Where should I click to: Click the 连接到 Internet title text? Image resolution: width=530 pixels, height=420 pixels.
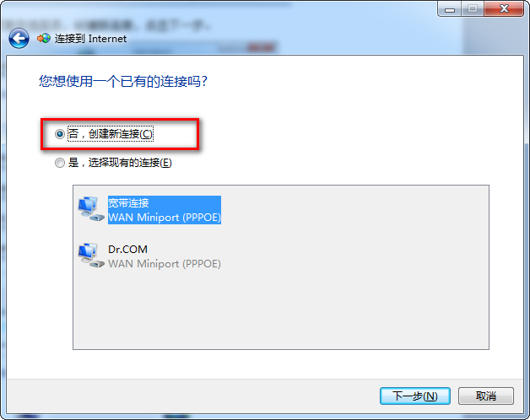pos(90,39)
